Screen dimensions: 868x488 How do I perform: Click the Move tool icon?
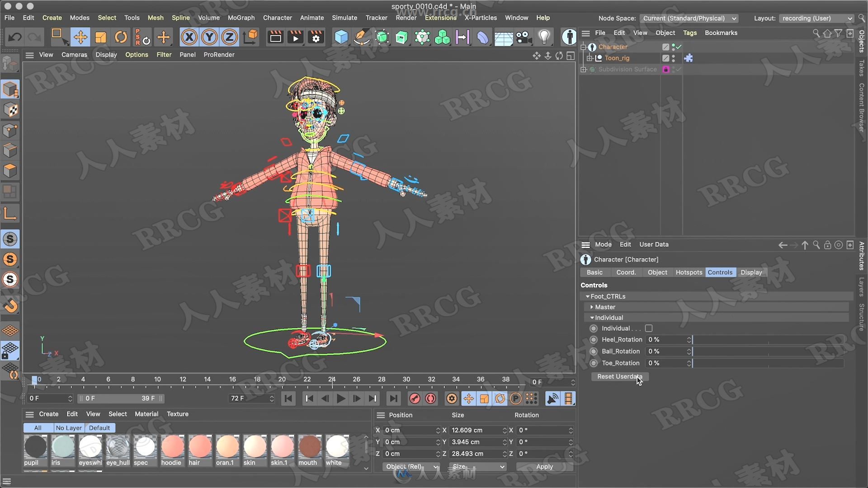[80, 37]
